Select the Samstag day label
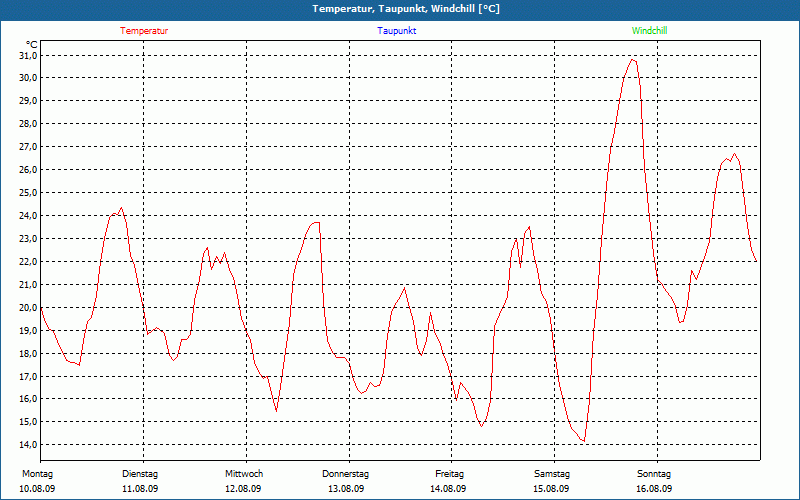 [552, 474]
